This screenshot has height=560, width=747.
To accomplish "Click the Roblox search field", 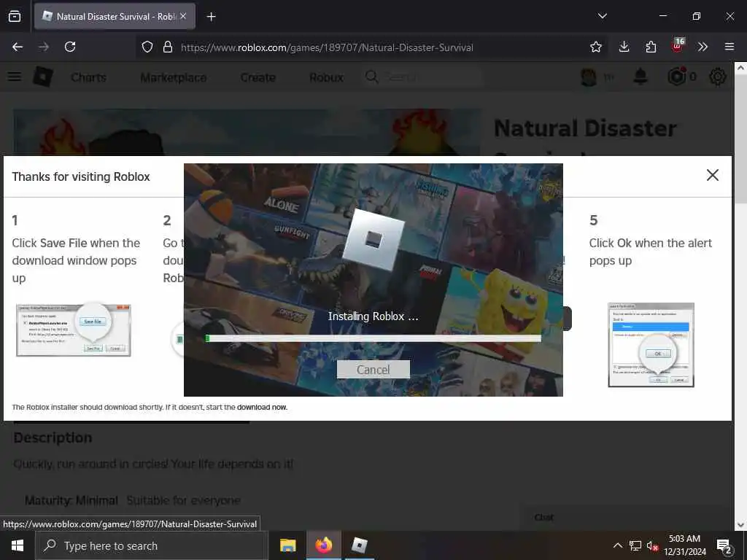I will pos(424,77).
